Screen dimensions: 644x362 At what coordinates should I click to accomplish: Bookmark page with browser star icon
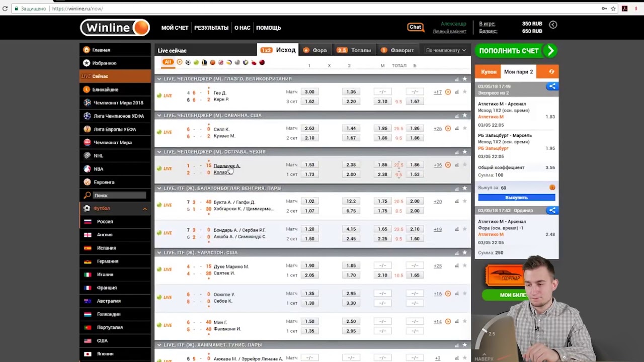coord(613,9)
